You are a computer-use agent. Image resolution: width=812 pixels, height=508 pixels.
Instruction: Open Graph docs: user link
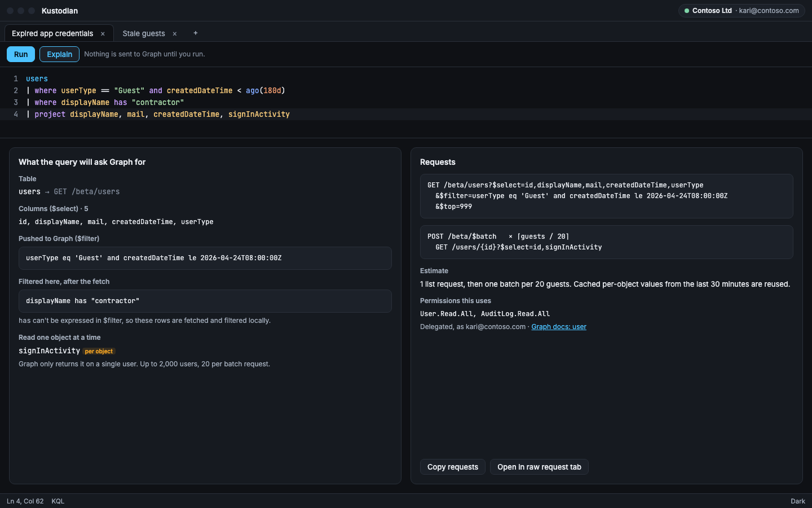(x=559, y=327)
